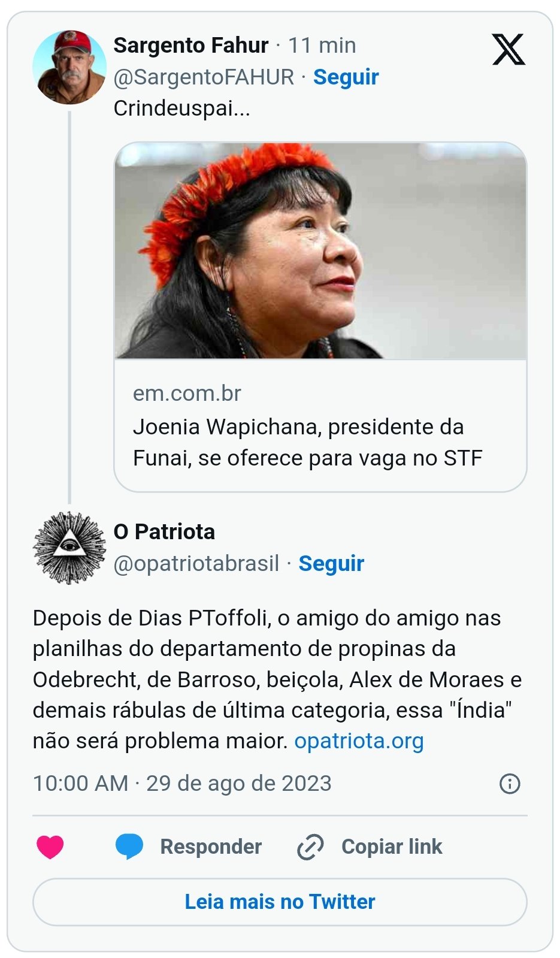Follow Sargento Fahur via Seguir
560x958 pixels.
pos(346,77)
